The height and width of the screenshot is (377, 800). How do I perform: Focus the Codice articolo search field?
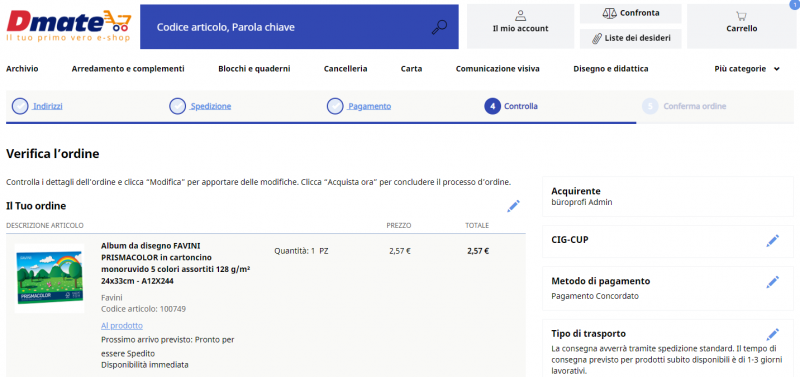click(286, 27)
